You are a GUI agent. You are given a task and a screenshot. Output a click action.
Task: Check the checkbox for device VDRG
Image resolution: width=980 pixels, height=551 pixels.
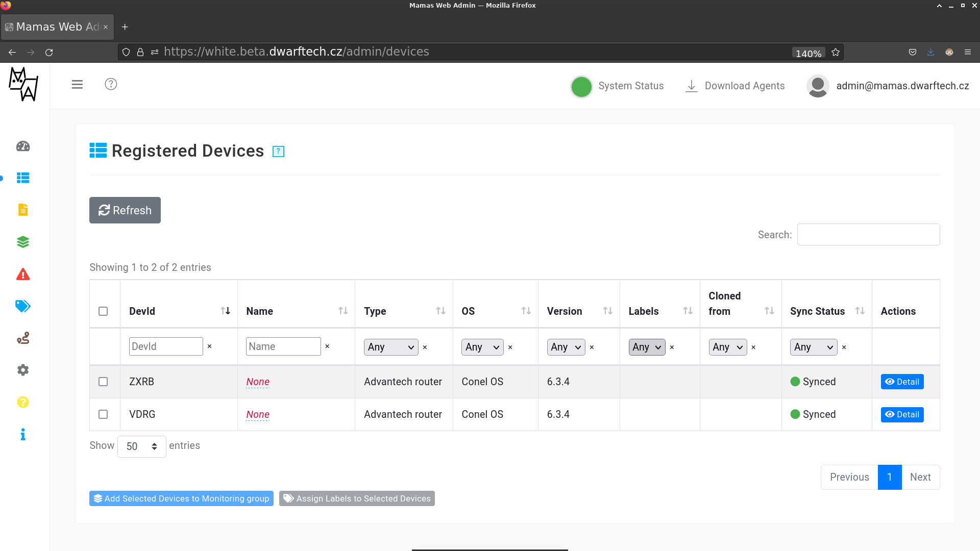pyautogui.click(x=103, y=414)
